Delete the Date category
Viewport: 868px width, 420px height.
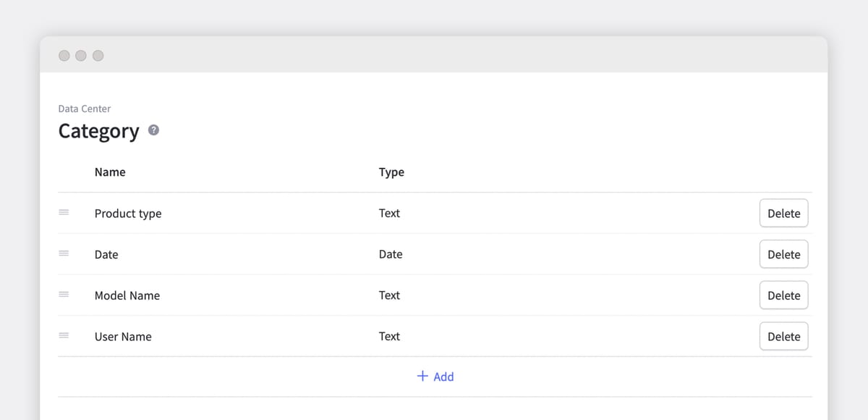783,254
